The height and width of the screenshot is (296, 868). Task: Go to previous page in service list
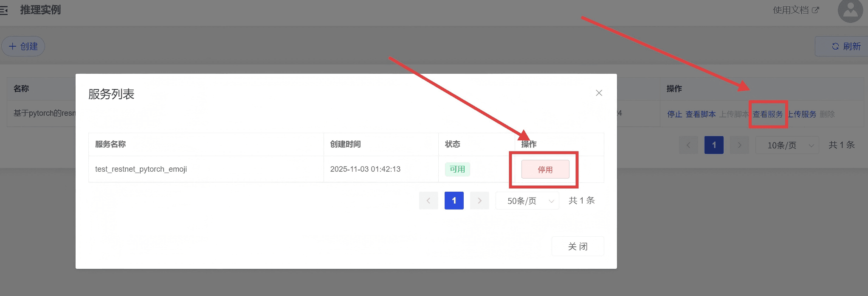[x=428, y=201]
